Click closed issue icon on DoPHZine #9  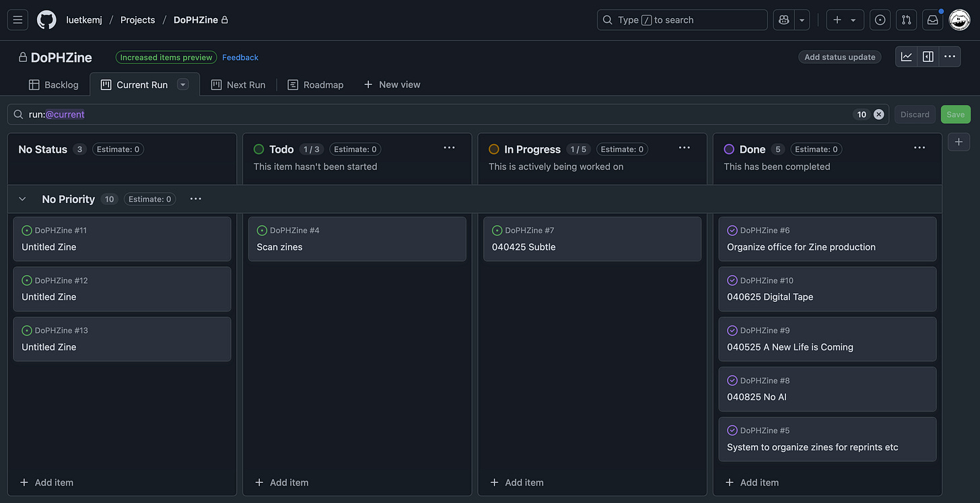pos(732,331)
